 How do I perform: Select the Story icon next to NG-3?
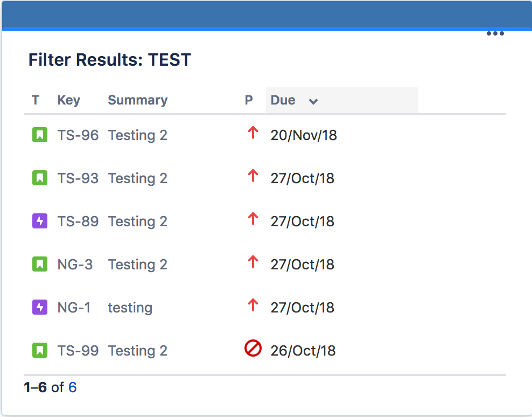[40, 265]
